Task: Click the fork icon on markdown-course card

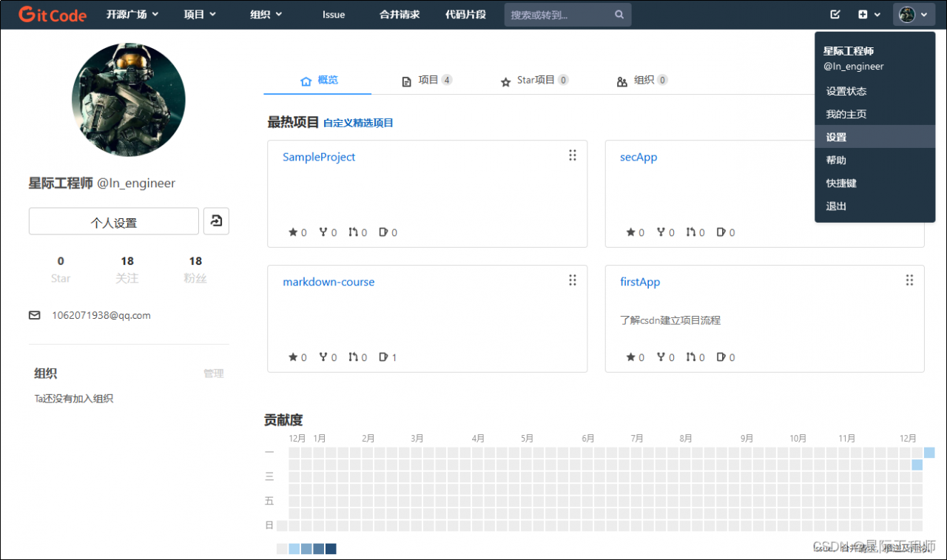Action: pos(323,357)
